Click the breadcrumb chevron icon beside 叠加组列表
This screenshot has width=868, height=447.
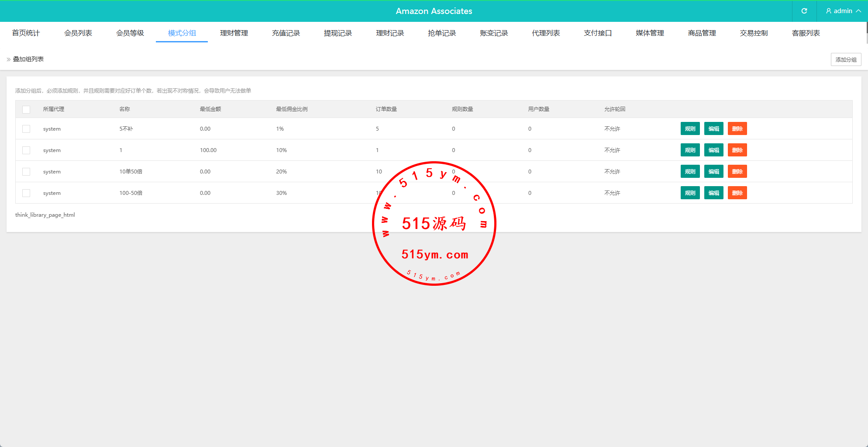9,59
